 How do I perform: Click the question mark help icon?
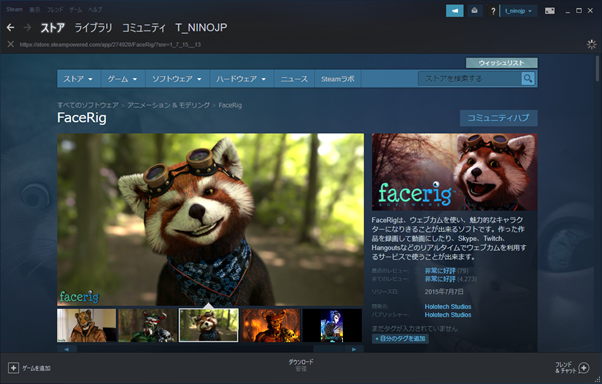(493, 11)
